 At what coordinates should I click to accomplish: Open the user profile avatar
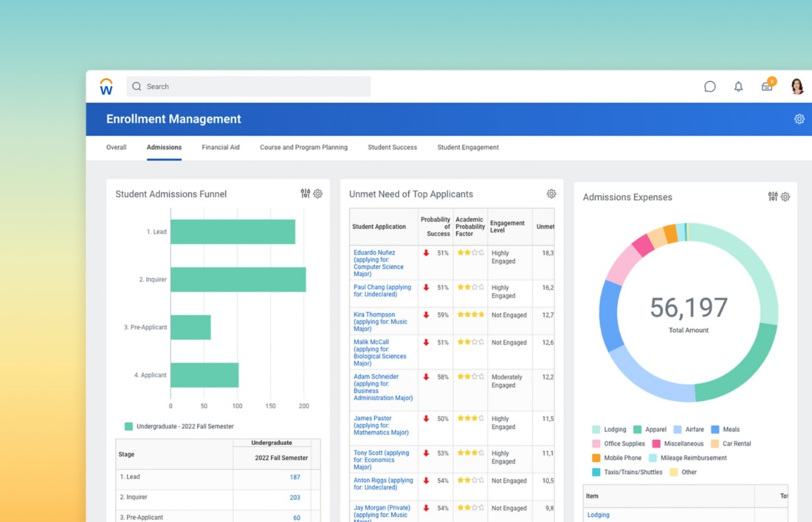[x=796, y=86]
